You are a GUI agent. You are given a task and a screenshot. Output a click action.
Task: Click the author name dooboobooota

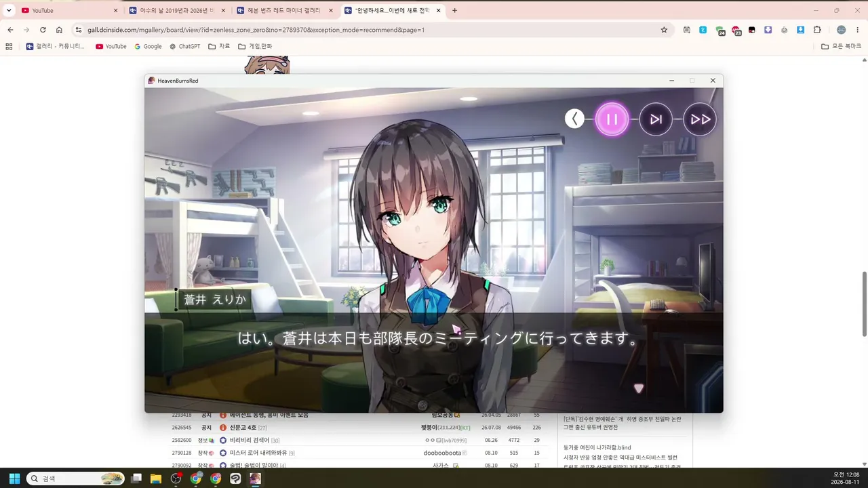[x=442, y=453]
